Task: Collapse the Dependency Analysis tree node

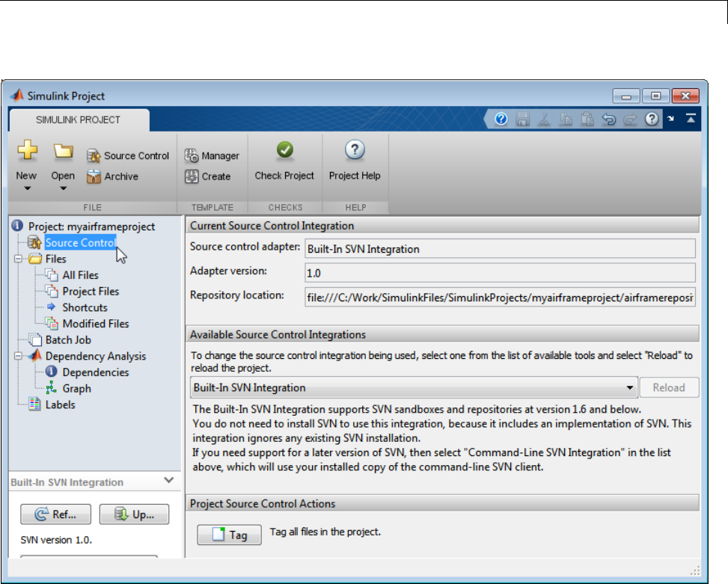Action: click(18, 356)
